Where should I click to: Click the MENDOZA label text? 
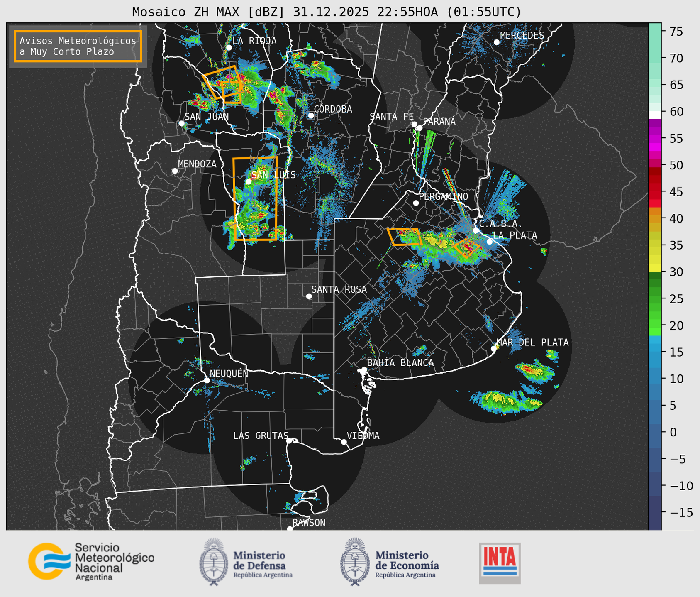point(198,164)
